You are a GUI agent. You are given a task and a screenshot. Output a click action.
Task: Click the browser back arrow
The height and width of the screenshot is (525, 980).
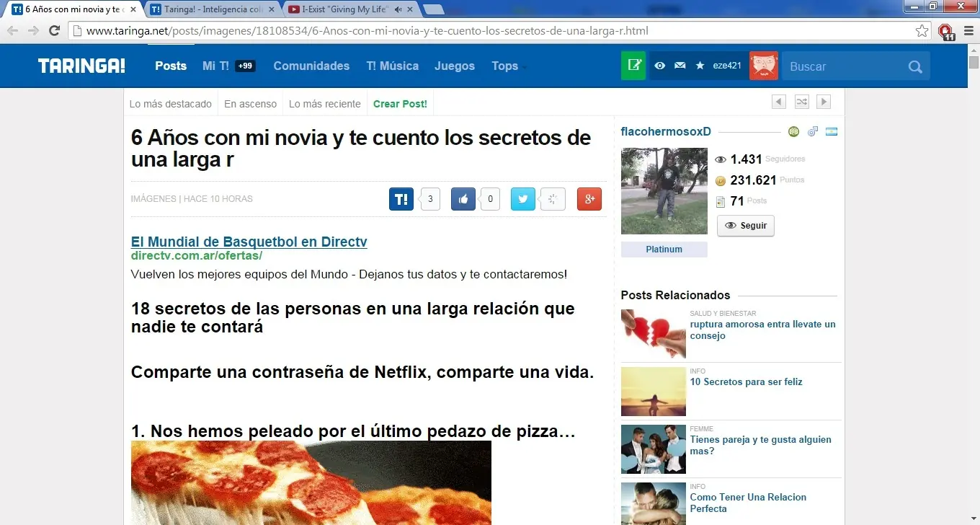click(x=12, y=30)
